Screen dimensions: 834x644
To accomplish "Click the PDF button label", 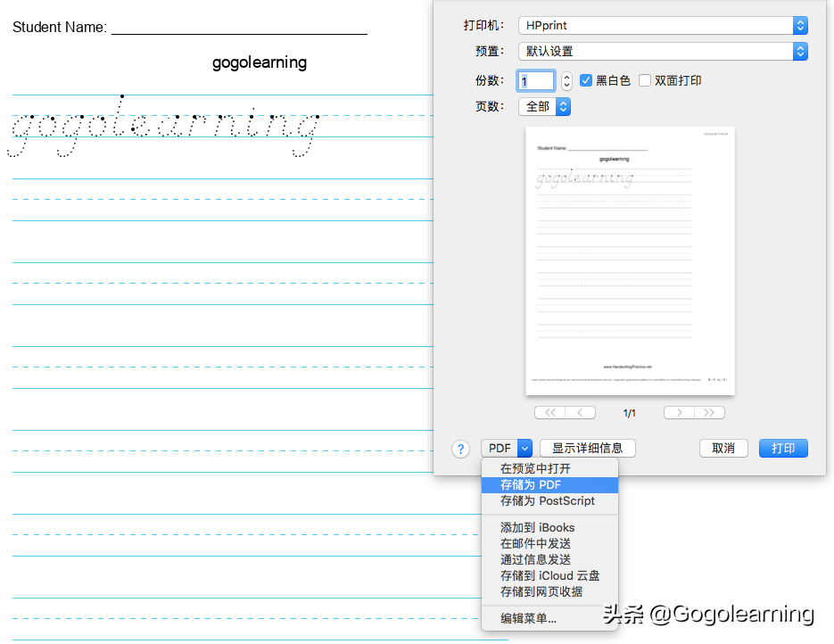I will point(500,449).
